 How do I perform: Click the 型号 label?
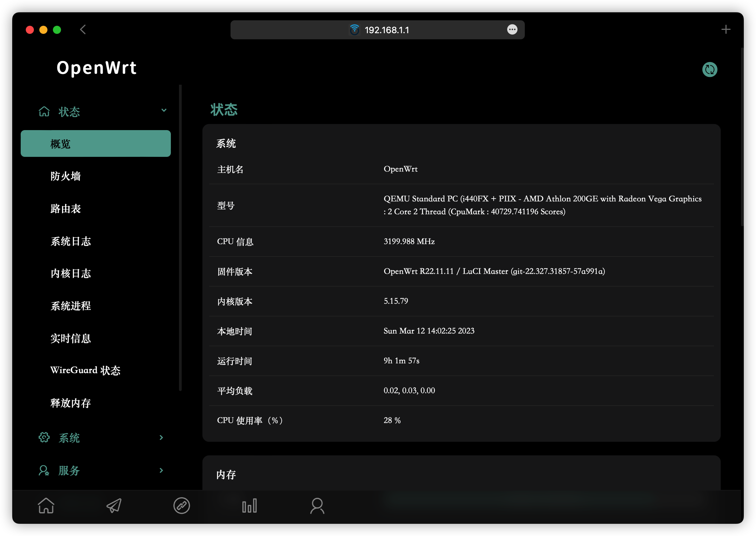226,206
